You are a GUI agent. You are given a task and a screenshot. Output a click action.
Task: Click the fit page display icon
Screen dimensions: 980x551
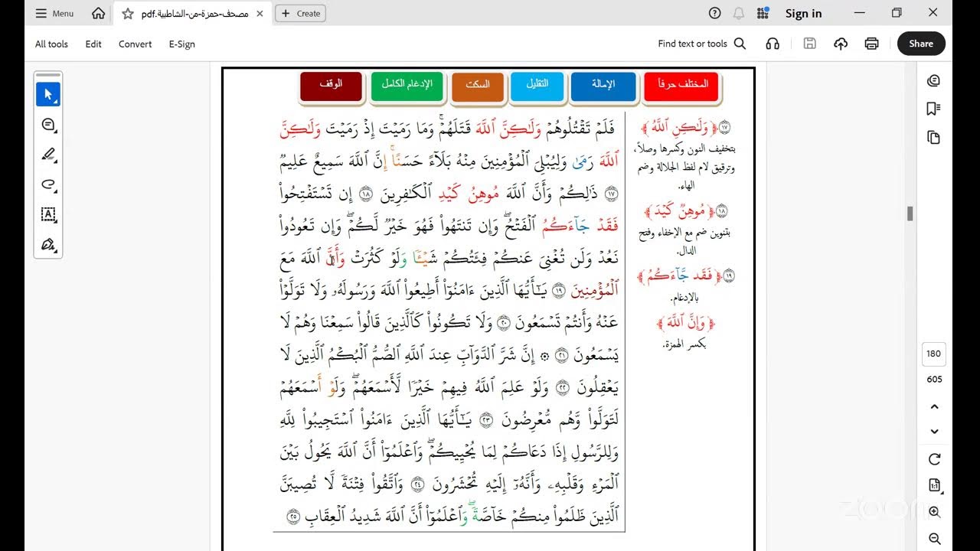pyautogui.click(x=934, y=485)
